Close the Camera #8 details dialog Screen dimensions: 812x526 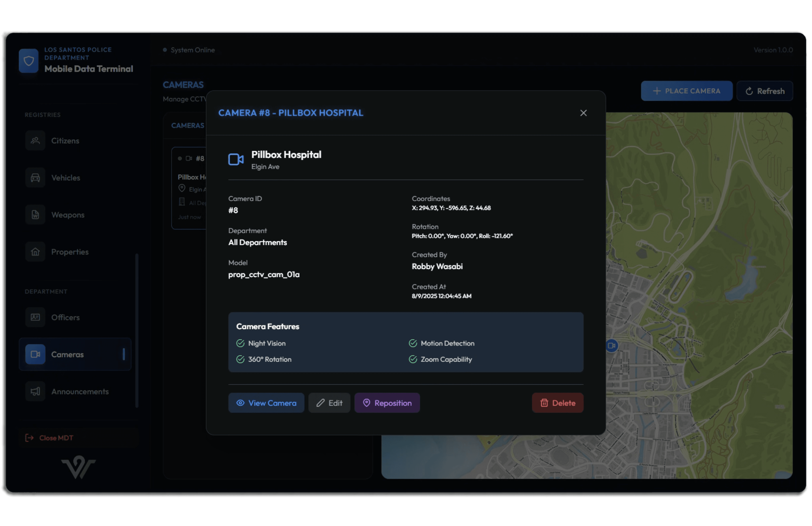click(x=583, y=113)
